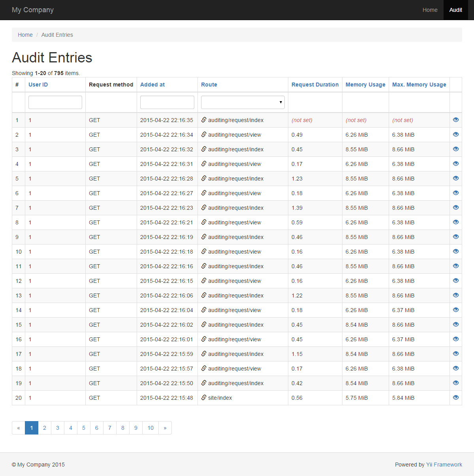Focus the Added at filter text box
Image resolution: width=474 pixels, height=476 pixels.
167,102
